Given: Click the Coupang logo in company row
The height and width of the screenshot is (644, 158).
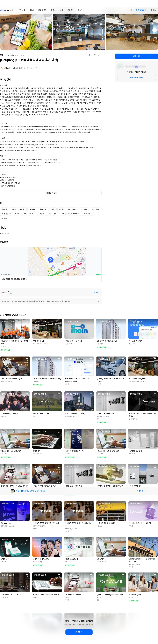Looking at the screenshot, I should click(x=5, y=292).
